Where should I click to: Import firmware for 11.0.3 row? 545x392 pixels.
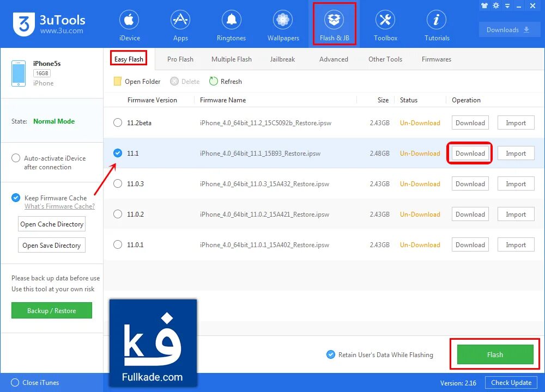point(516,183)
